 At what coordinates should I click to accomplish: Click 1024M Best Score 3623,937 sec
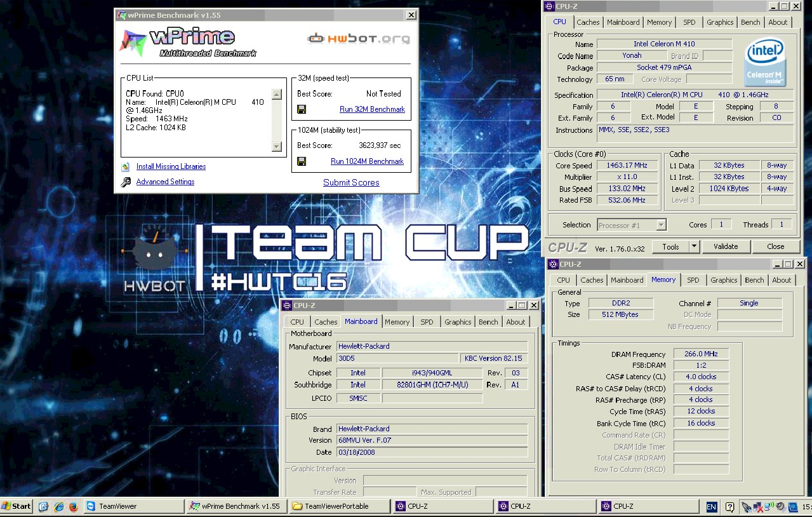[x=380, y=145]
